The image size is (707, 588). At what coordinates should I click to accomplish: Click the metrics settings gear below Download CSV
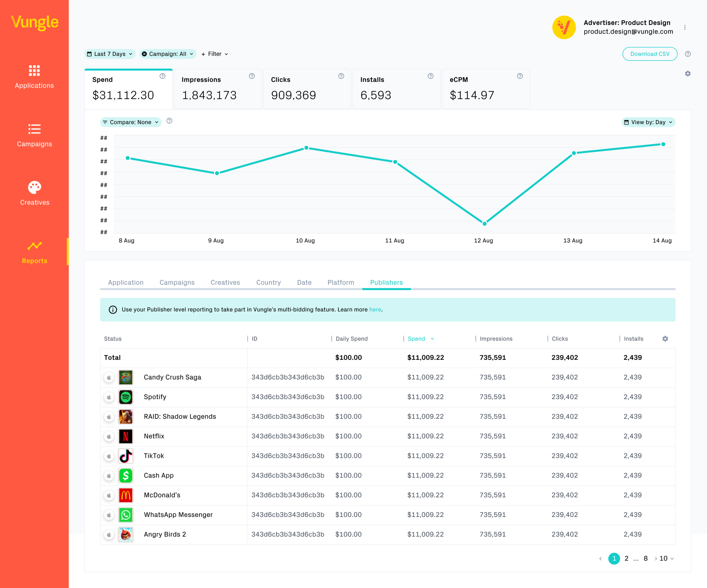coord(687,74)
